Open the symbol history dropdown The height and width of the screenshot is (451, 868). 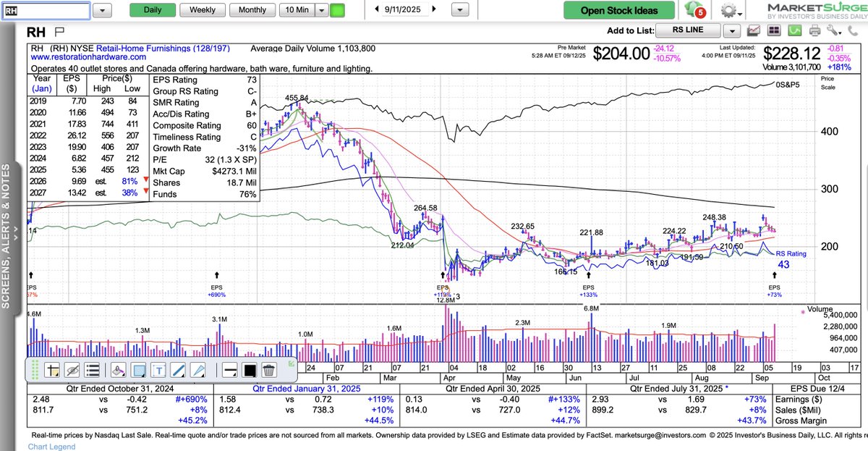click(x=103, y=10)
